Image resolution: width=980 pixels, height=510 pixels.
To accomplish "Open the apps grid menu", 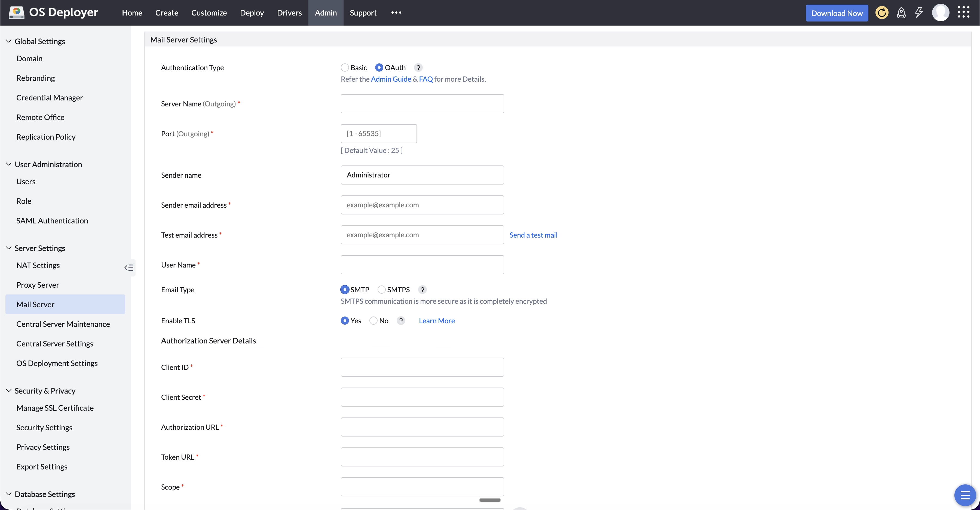I will click(964, 13).
